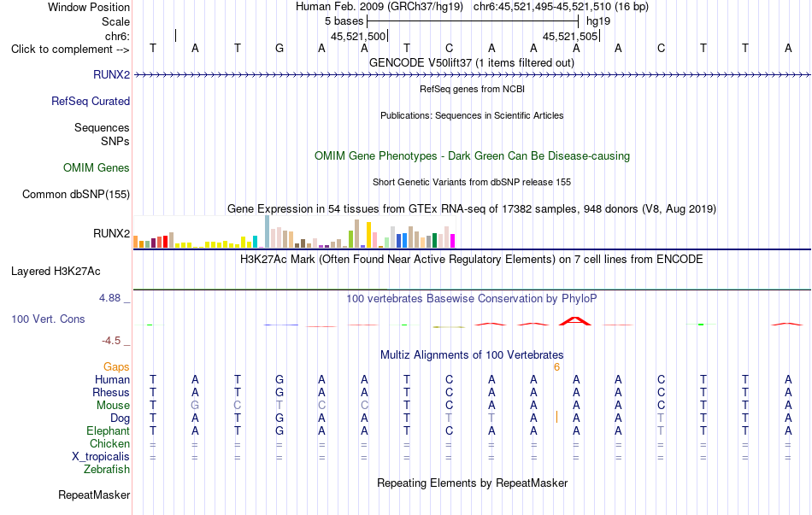Click the RUNX2 label of the GENCODE track
Screen dimensions: 812x515
[x=111, y=74]
